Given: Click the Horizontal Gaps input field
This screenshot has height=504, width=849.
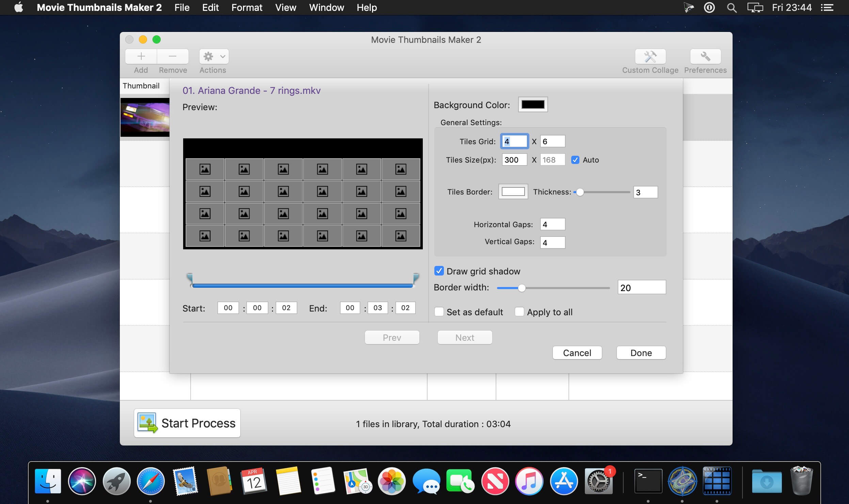Looking at the screenshot, I should coord(552,224).
